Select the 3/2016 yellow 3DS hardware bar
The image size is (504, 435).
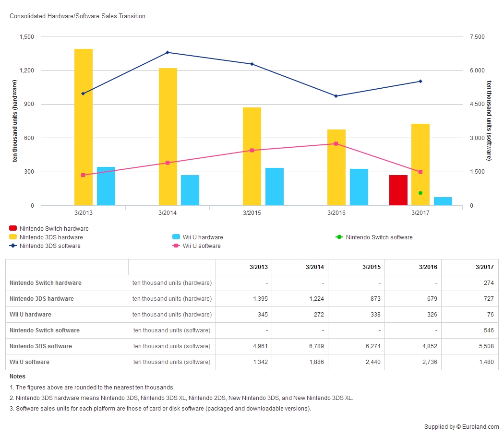pyautogui.click(x=336, y=167)
